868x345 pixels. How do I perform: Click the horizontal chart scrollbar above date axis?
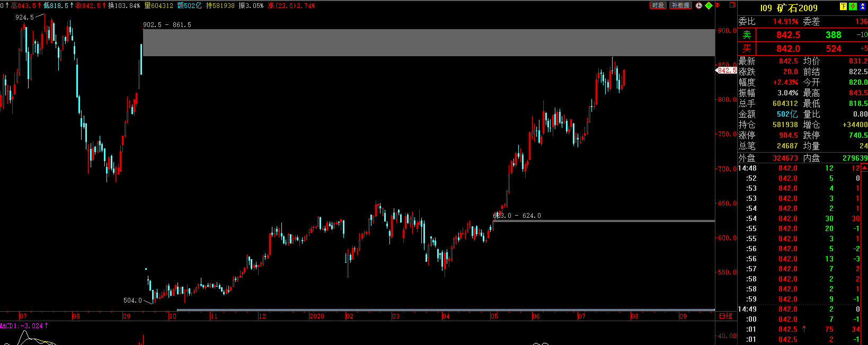[x=446, y=309]
